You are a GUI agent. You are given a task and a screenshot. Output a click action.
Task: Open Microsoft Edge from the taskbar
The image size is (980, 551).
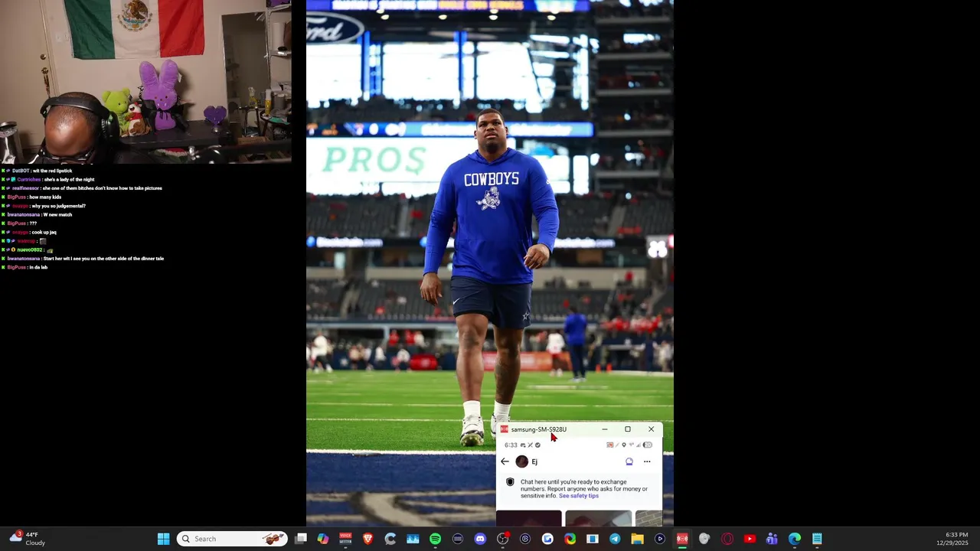click(795, 539)
